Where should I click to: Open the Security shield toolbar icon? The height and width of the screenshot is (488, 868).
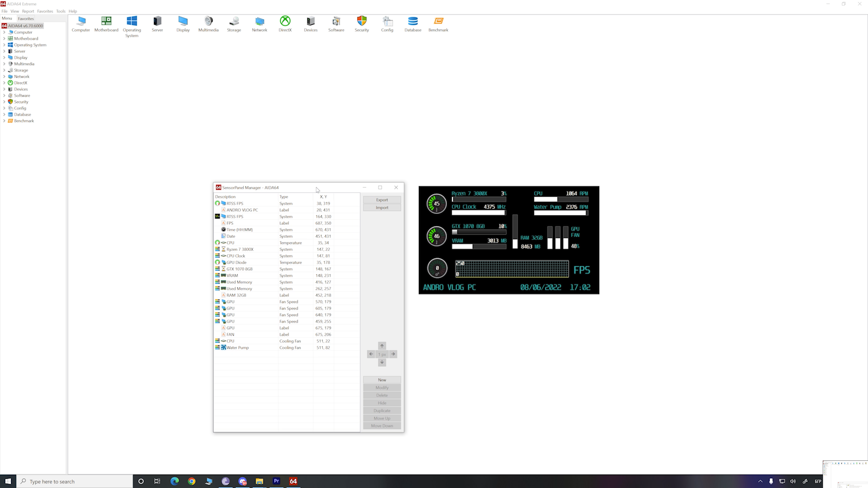coord(362,24)
